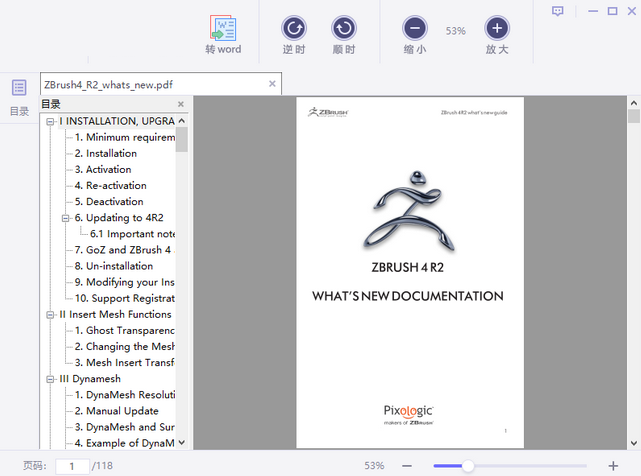Image resolution: width=641 pixels, height=476 pixels.
Task: Go to 1. Ghost Transparency entry
Action: click(125, 330)
